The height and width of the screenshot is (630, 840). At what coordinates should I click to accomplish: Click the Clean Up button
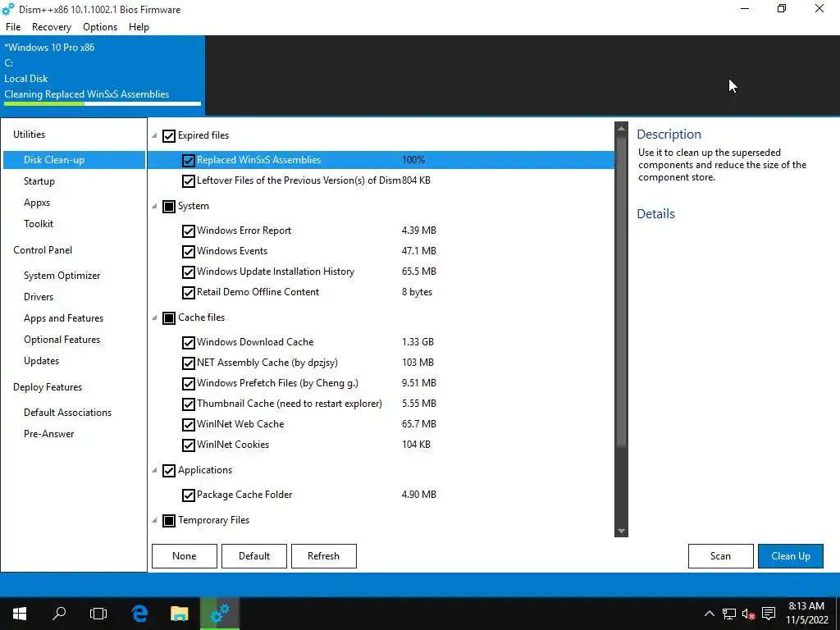791,556
